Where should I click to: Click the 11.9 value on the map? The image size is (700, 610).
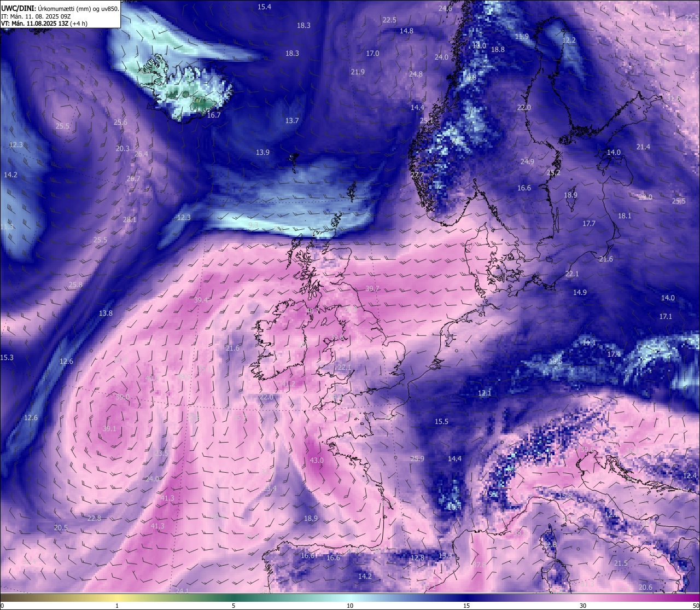click(x=522, y=37)
